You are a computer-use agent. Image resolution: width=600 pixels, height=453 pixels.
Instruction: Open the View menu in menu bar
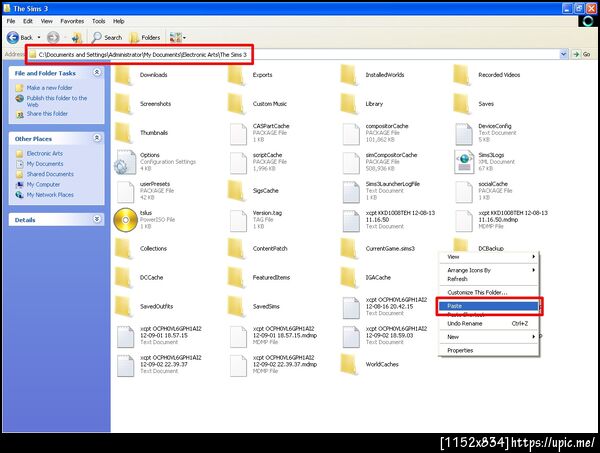47,21
